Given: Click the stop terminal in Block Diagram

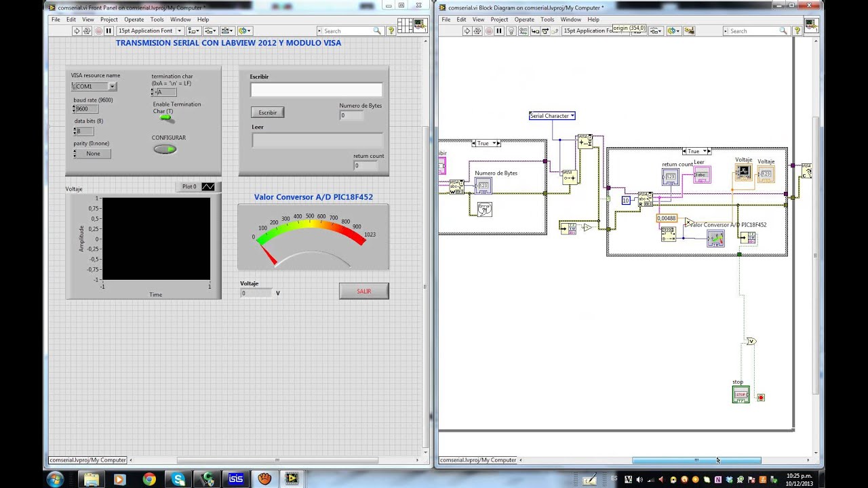Looking at the screenshot, I should click(741, 394).
